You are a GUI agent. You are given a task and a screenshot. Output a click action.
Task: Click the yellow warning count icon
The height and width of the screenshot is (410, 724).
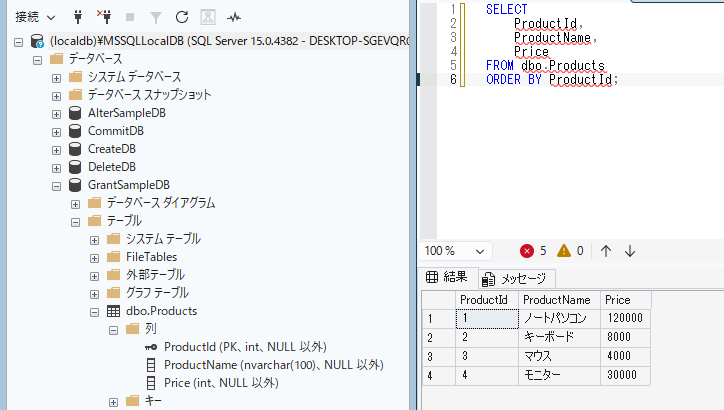point(564,251)
